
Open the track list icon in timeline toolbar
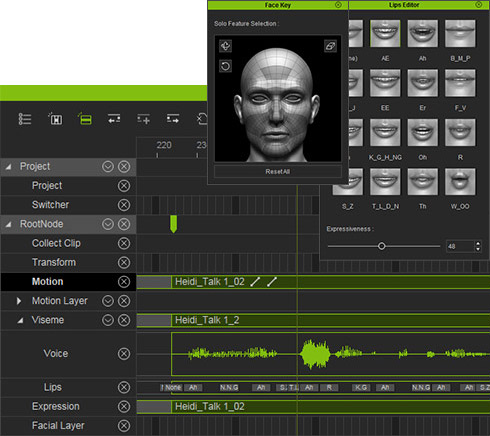coord(25,119)
